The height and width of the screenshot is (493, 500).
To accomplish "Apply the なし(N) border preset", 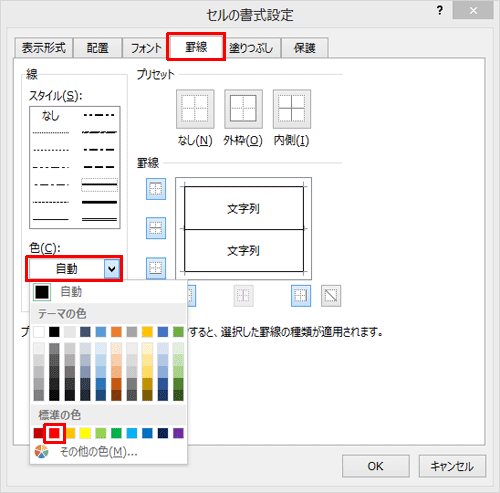I will [x=195, y=109].
